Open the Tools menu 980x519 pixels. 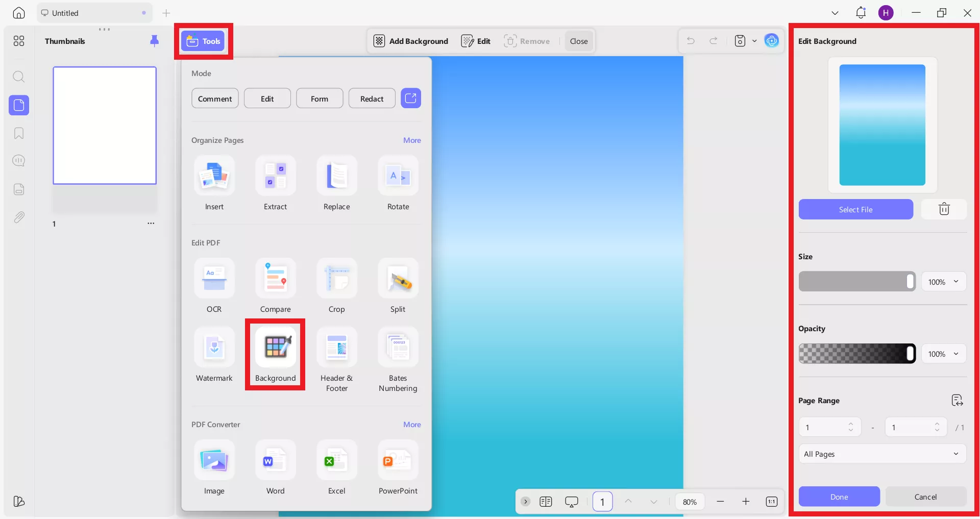tap(203, 41)
